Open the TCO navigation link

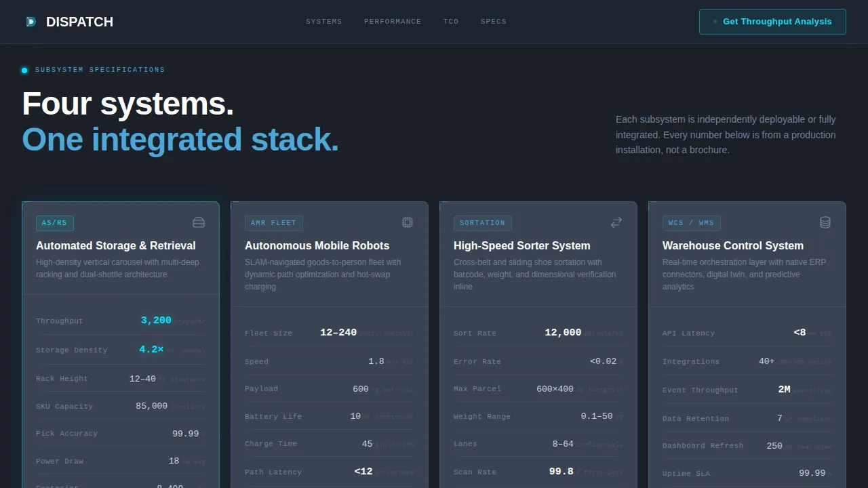coord(451,22)
